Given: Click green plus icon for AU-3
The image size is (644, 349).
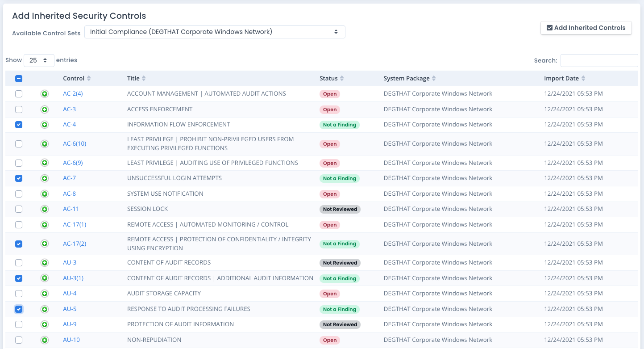Looking at the screenshot, I should (45, 263).
